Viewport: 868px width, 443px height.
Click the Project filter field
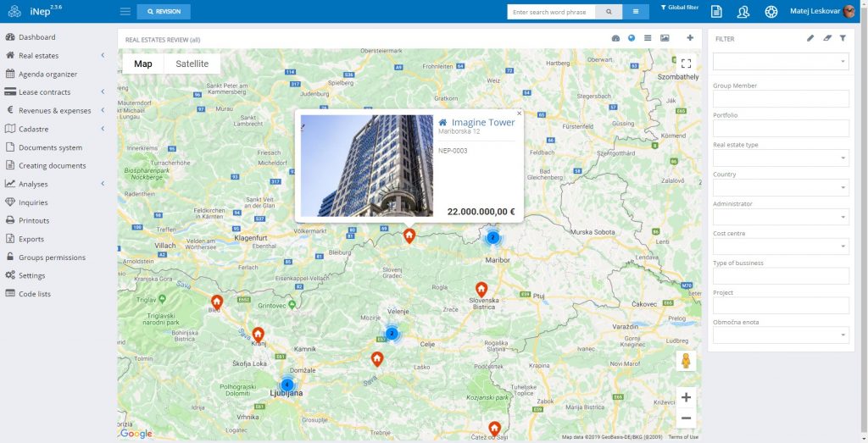[x=781, y=305]
